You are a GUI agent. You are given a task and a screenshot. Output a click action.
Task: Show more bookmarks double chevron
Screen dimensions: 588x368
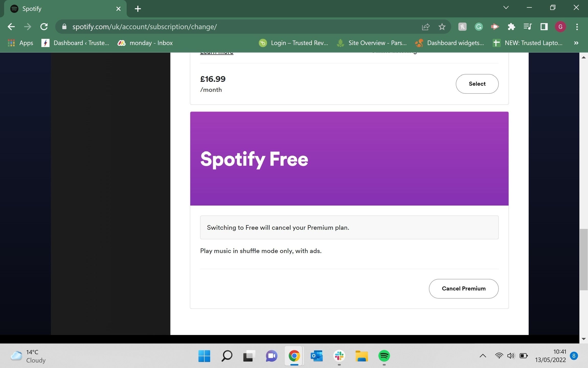pos(576,43)
